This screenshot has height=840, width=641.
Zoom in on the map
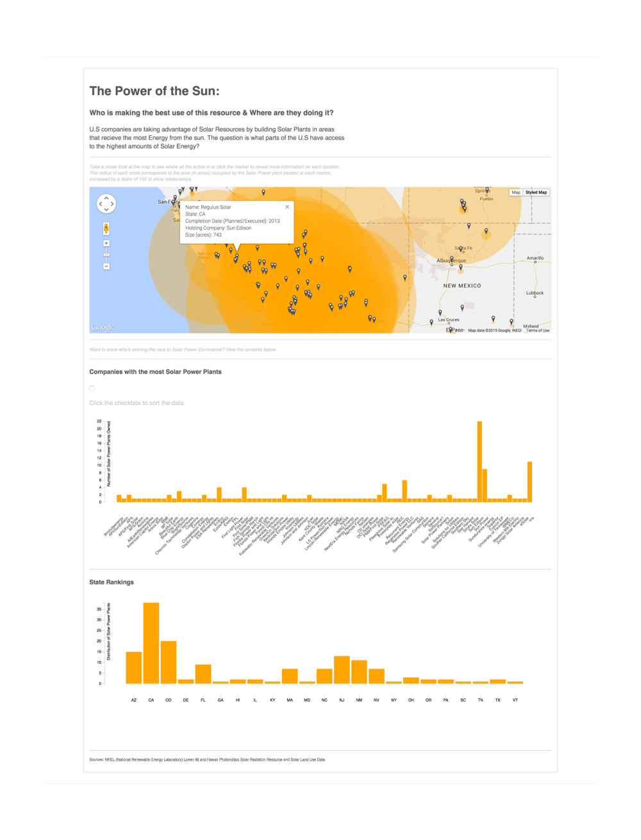point(106,244)
